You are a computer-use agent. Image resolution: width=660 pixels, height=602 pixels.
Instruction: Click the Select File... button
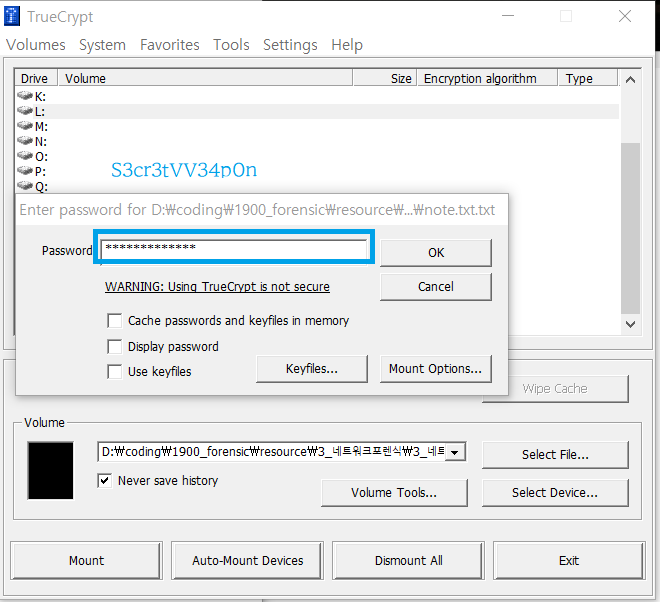click(x=555, y=455)
